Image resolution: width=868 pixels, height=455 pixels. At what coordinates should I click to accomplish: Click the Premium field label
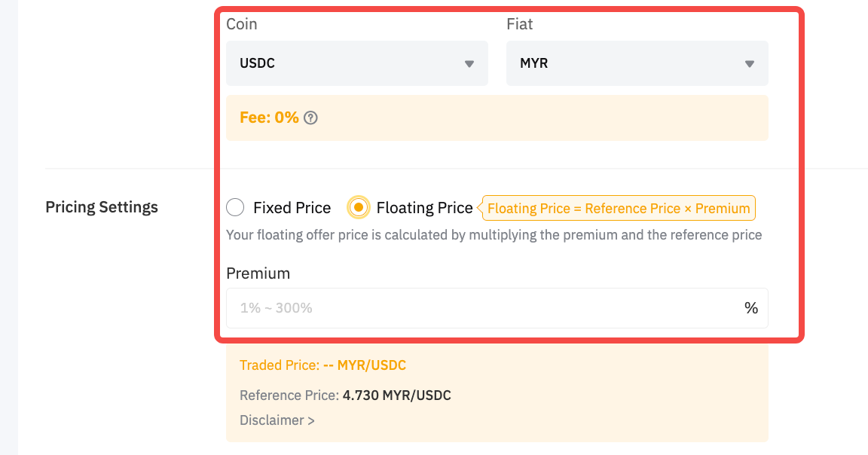coord(258,273)
